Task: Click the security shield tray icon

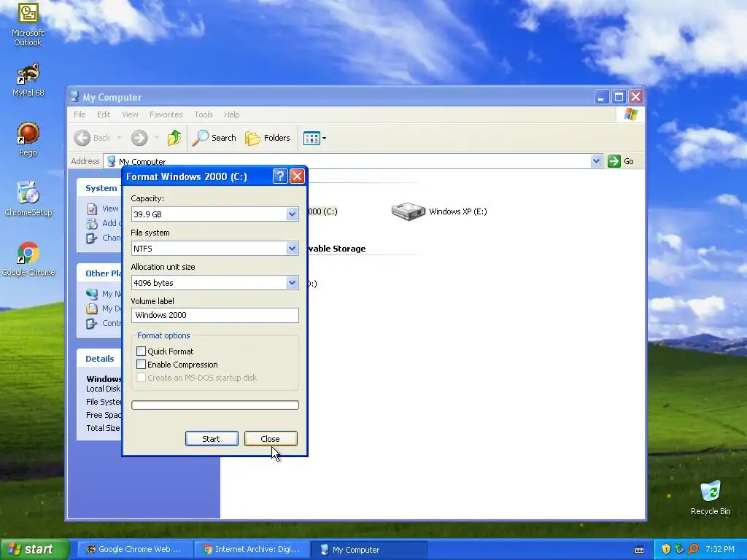Action: [x=666, y=549]
